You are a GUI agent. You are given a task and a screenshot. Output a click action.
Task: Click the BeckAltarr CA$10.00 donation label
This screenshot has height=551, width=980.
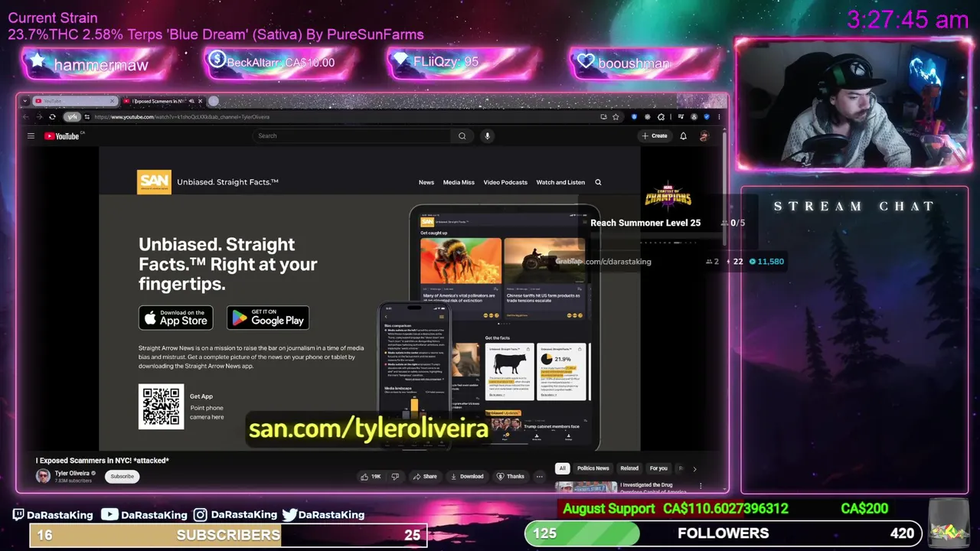pyautogui.click(x=281, y=63)
